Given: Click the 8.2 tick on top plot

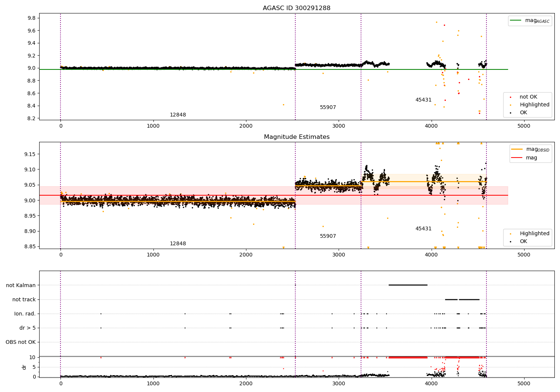Looking at the screenshot, I should point(32,118).
